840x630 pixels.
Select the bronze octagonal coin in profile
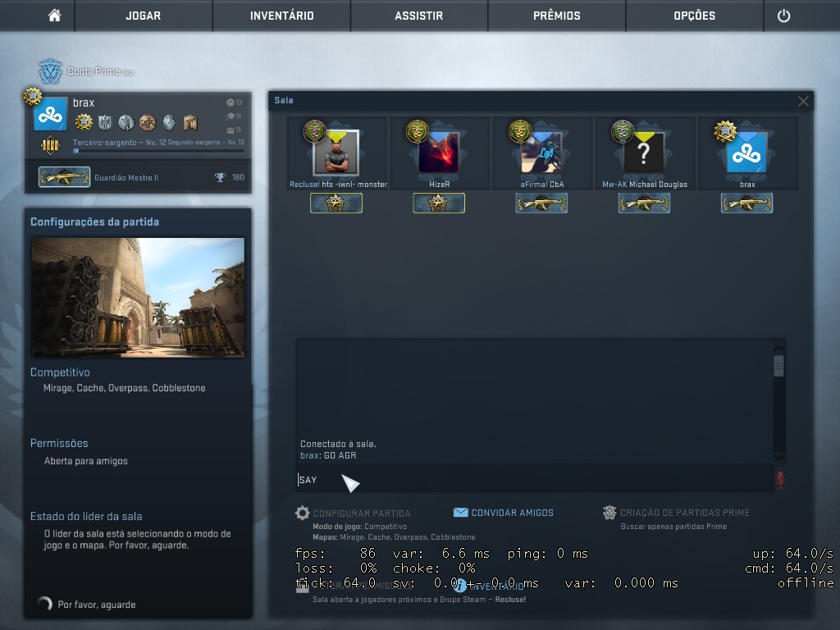coord(148,123)
